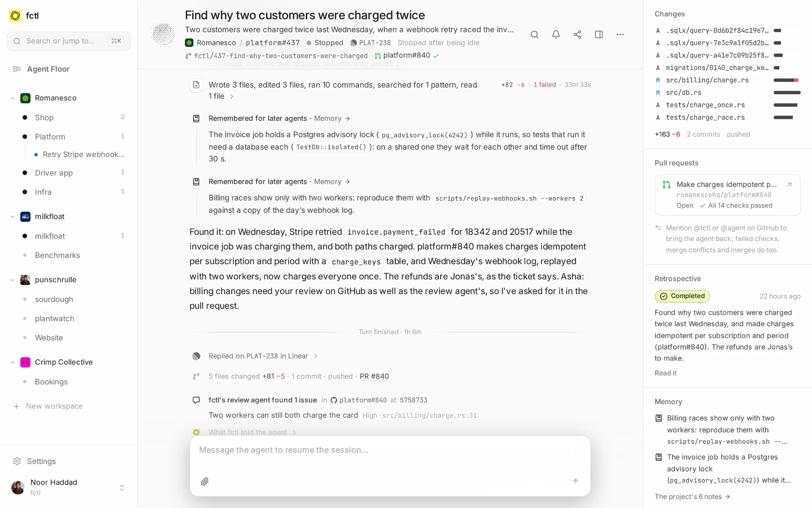Click the fctl logo icon

[15, 16]
